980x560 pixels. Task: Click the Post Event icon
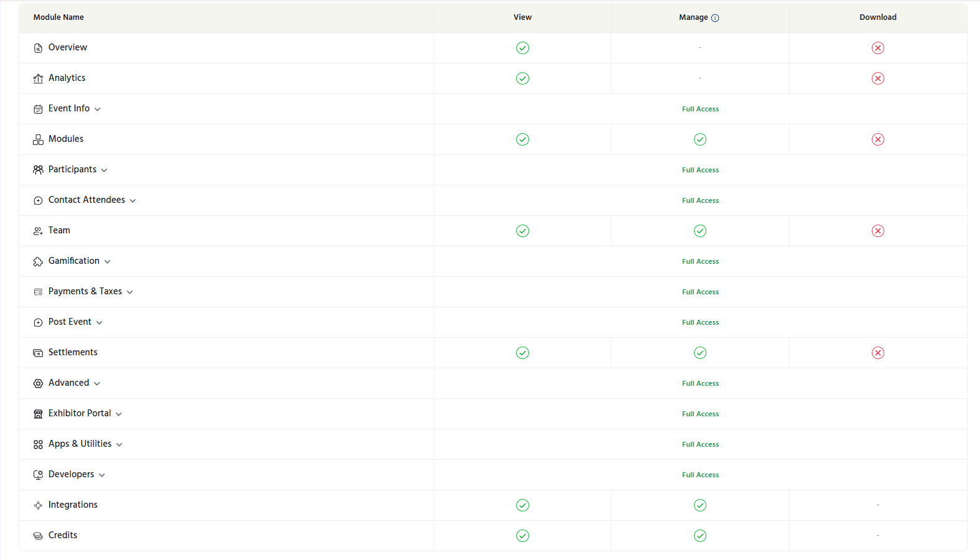[38, 322]
